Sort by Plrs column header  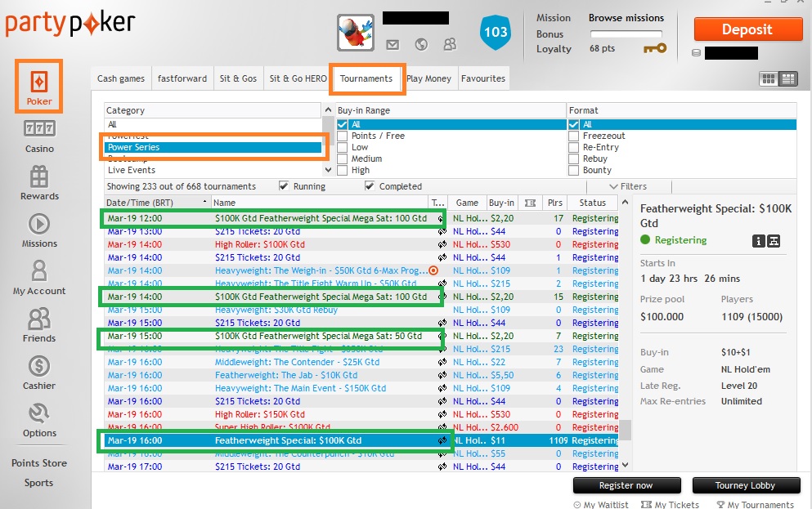point(555,203)
